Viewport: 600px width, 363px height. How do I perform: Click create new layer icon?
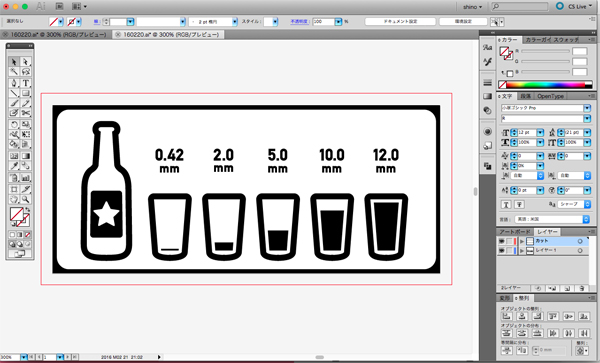567,288
